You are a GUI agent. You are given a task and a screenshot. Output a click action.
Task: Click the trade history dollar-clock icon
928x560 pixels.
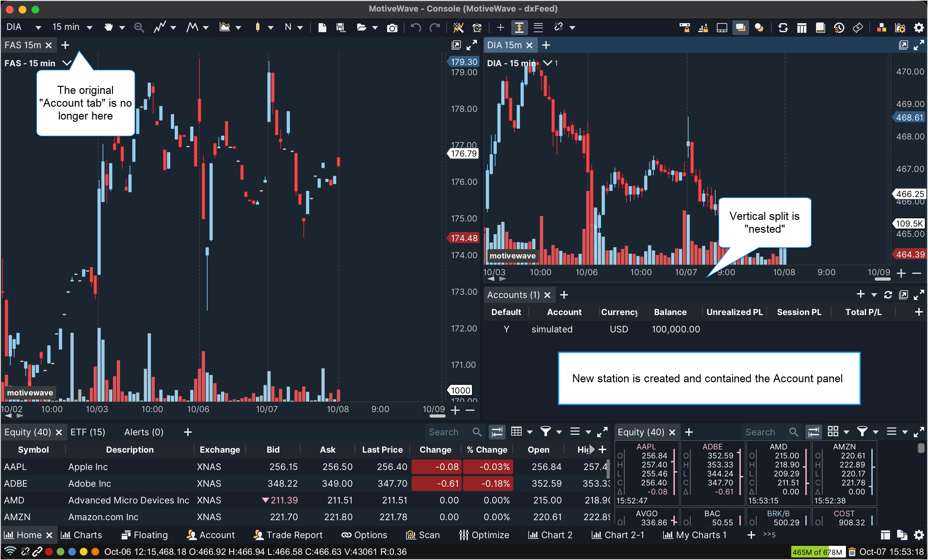tap(839, 27)
